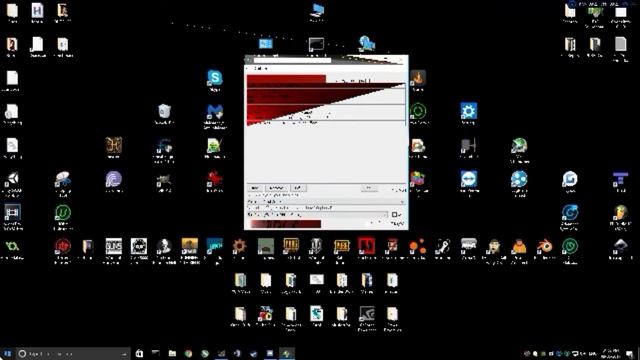
Task: Open the blue gear settings shortcut
Action: (x=469, y=111)
